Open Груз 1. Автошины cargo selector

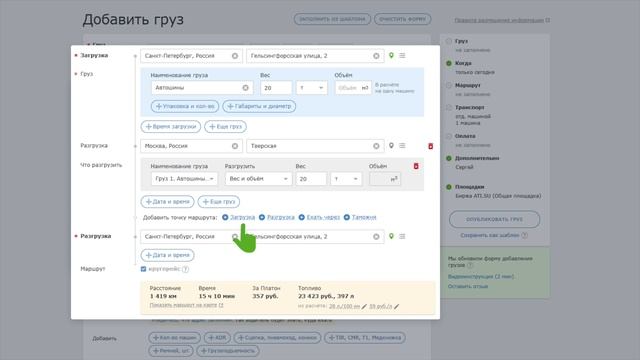pos(184,179)
